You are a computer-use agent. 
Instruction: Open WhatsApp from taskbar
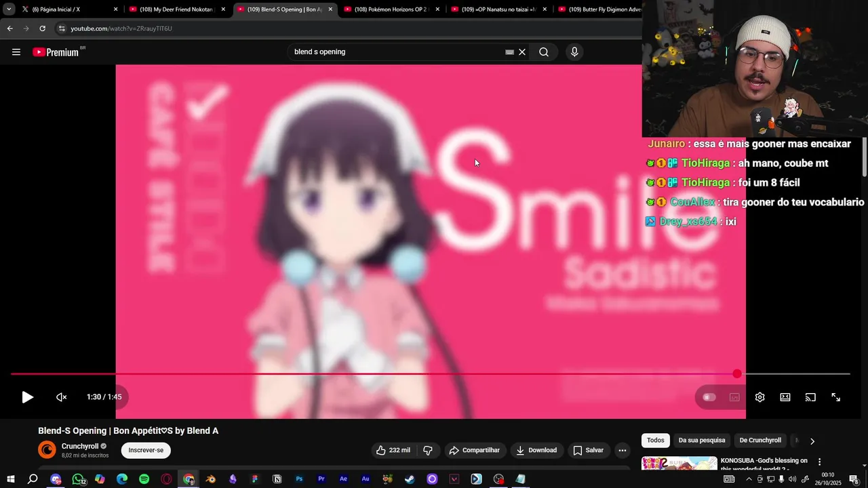coord(79,479)
